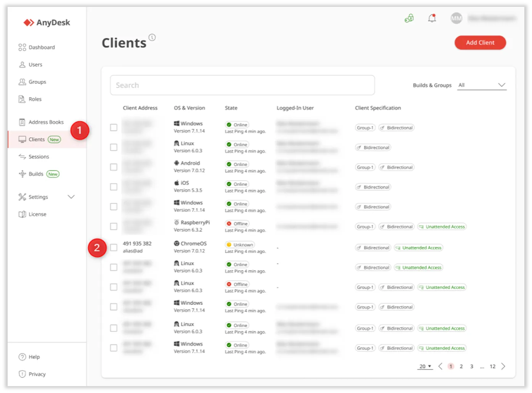The width and height of the screenshot is (532, 393).
Task: Click the Search input field
Action: [x=242, y=85]
